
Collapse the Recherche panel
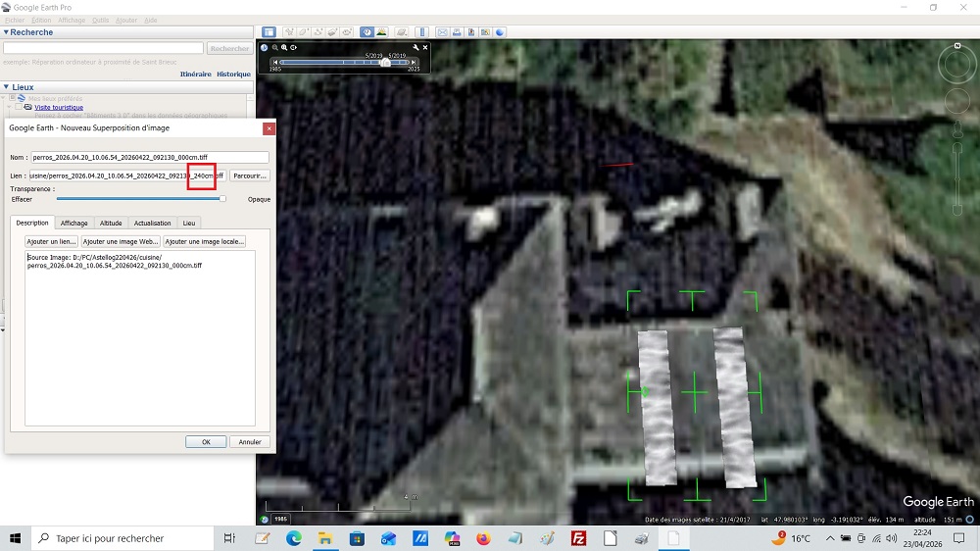click(x=6, y=32)
